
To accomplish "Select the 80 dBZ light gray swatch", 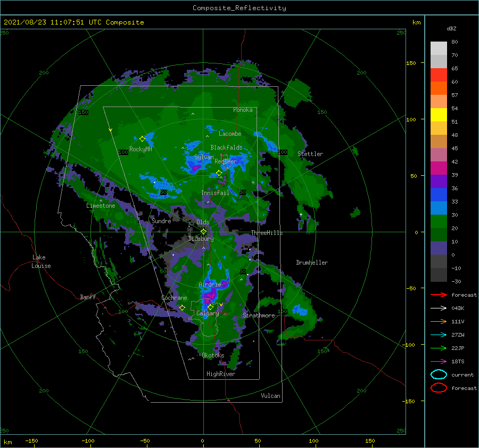I will tap(439, 48).
